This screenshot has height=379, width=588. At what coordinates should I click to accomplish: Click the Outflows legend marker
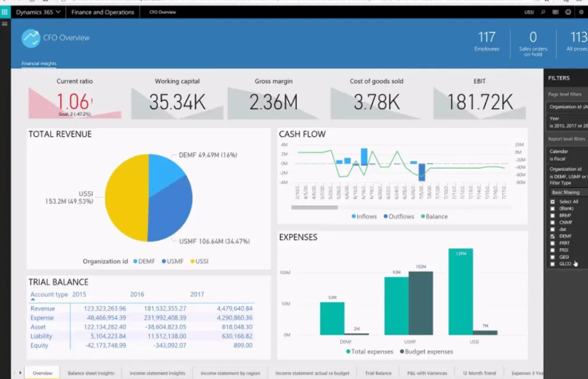pos(385,216)
